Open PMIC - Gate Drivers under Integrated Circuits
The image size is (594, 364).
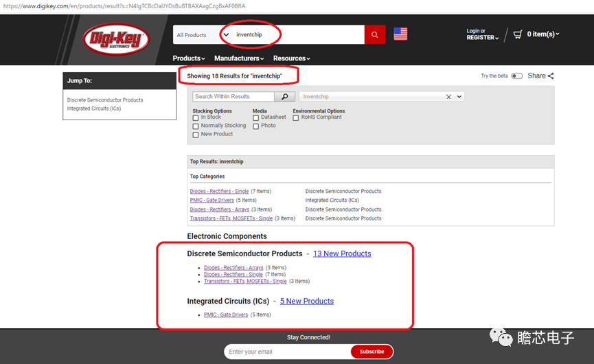226,315
